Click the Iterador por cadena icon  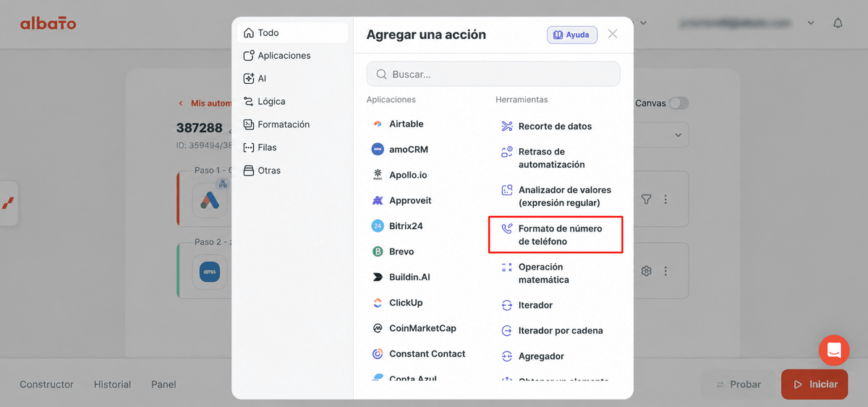[506, 331]
